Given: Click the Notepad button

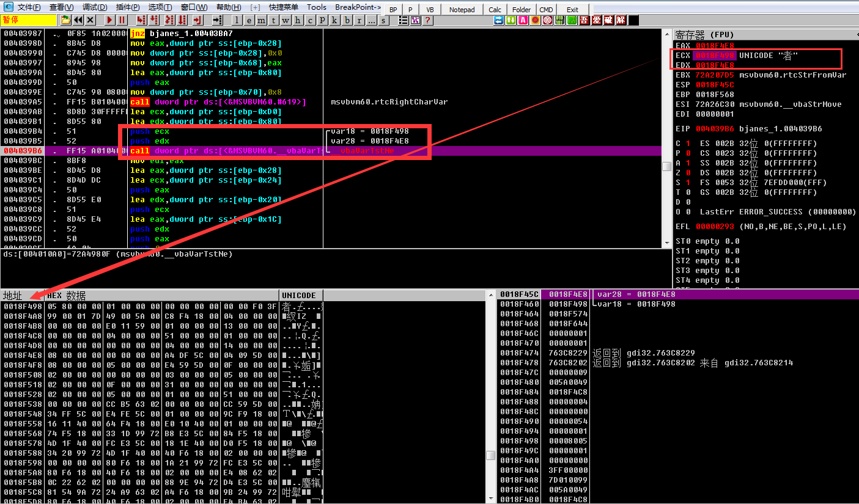Looking at the screenshot, I should click(x=462, y=10).
